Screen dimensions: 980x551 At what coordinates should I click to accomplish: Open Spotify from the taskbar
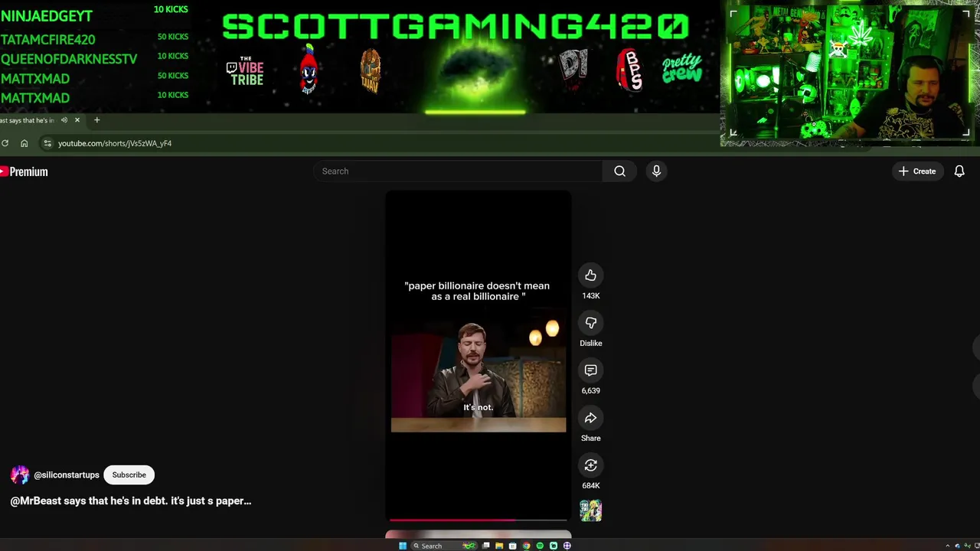540,546
